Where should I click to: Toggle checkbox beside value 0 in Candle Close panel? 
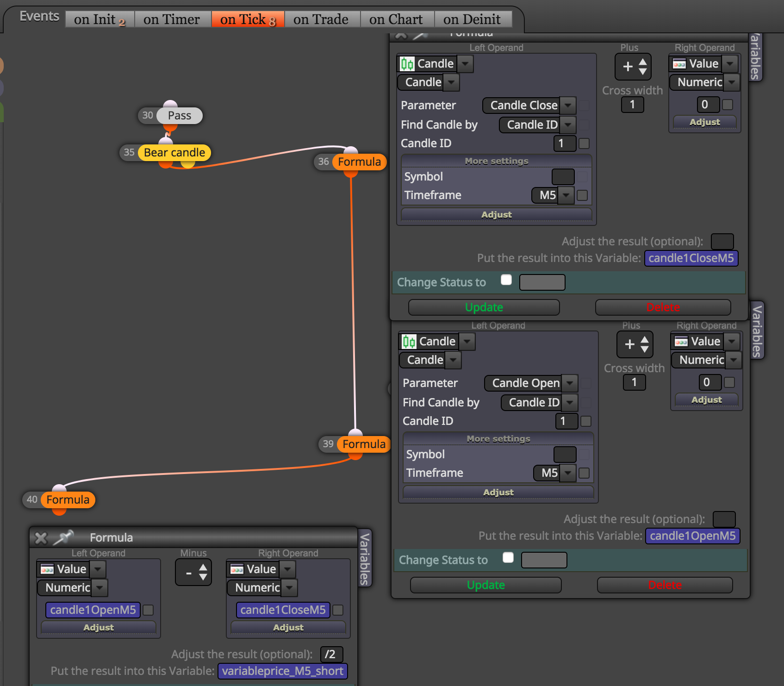728,105
